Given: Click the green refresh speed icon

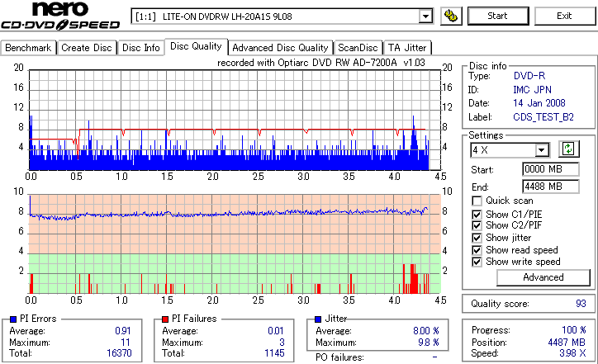Looking at the screenshot, I should coord(568,149).
